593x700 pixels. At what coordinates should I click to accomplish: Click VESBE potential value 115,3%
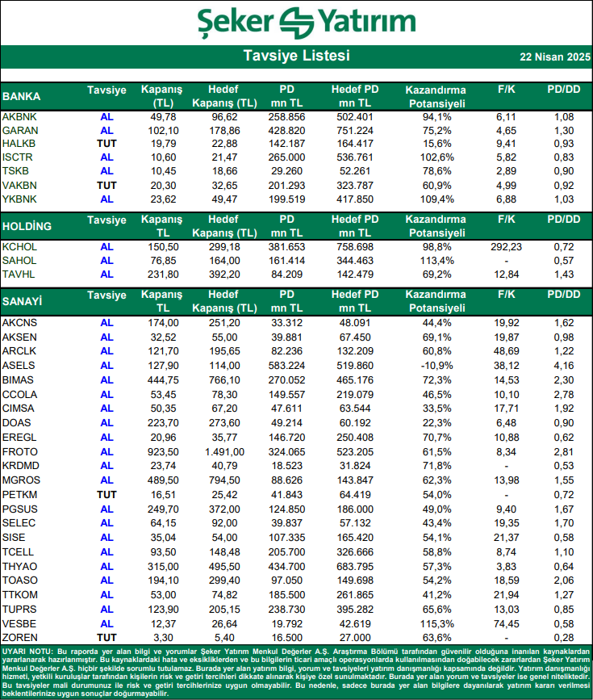coord(438,624)
